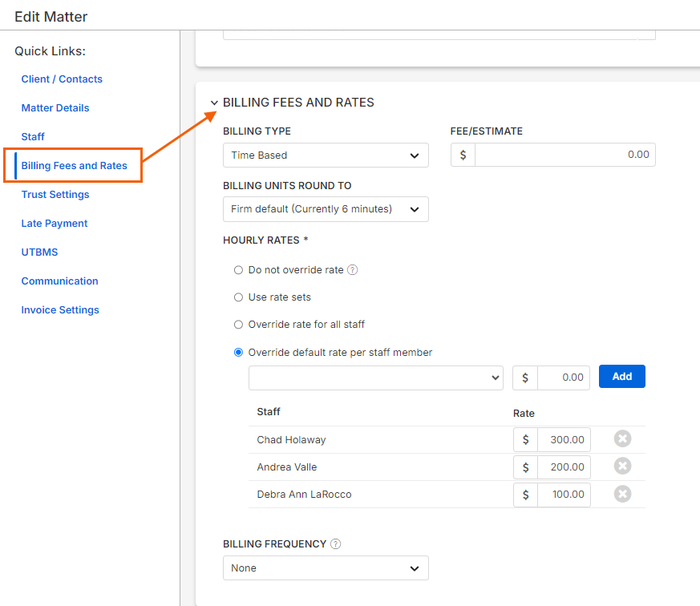Jump to Matter Details section
Image resolution: width=700 pixels, height=606 pixels.
pos(55,108)
